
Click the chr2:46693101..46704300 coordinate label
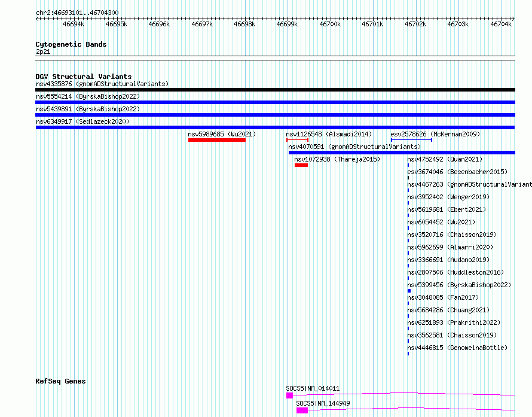pos(77,13)
